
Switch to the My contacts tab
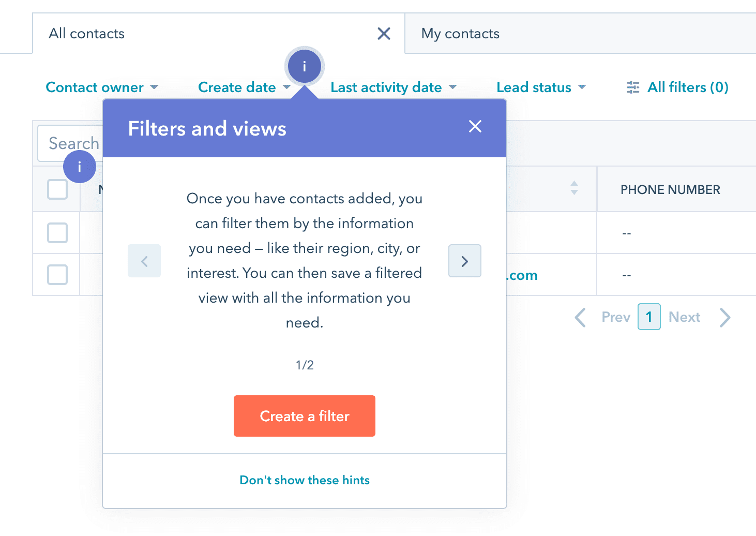pyautogui.click(x=460, y=33)
